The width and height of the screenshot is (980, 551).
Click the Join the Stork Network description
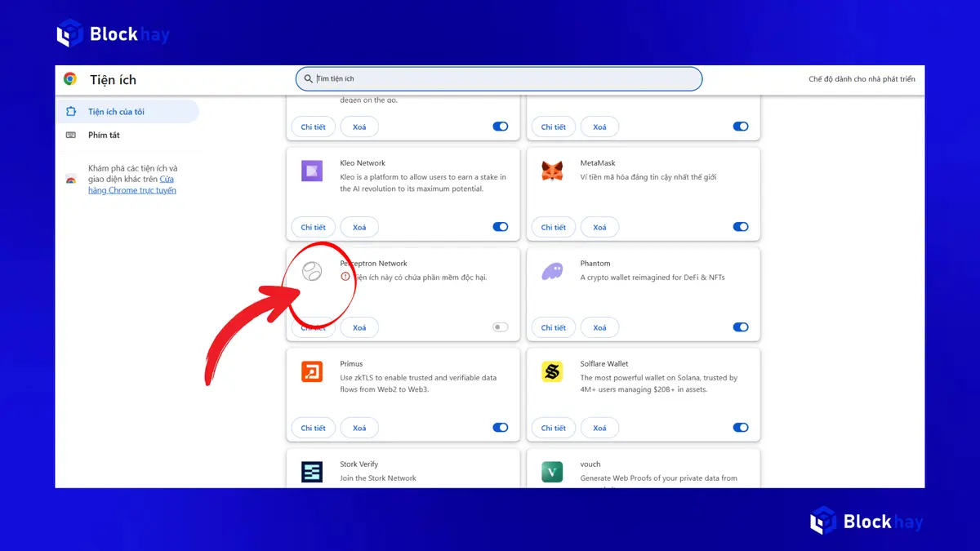pos(378,478)
